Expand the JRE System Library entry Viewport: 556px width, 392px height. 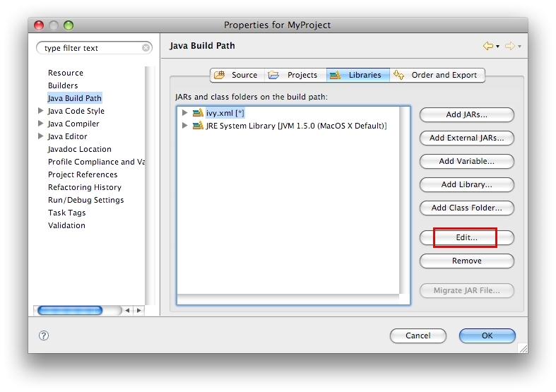pyautogui.click(x=185, y=126)
